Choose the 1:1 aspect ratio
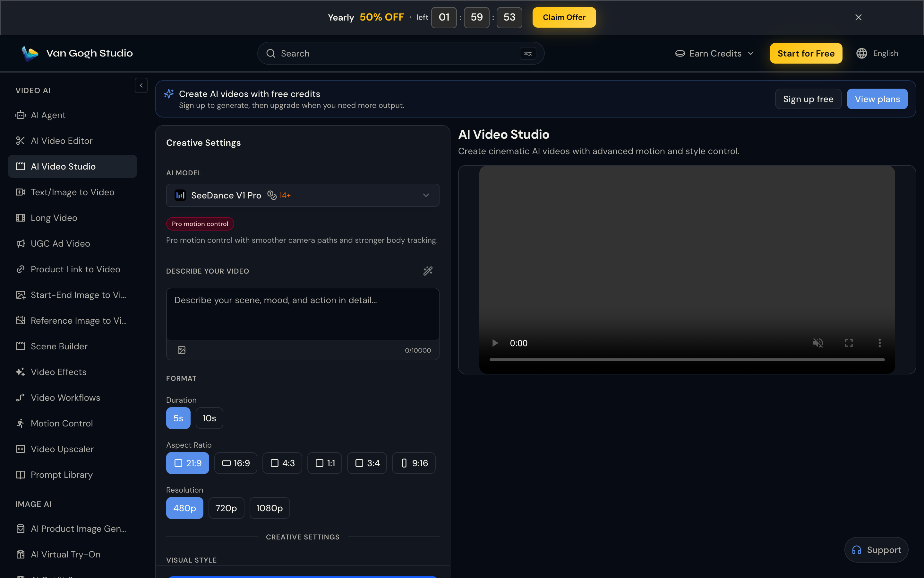This screenshot has height=578, width=924. pos(325,463)
